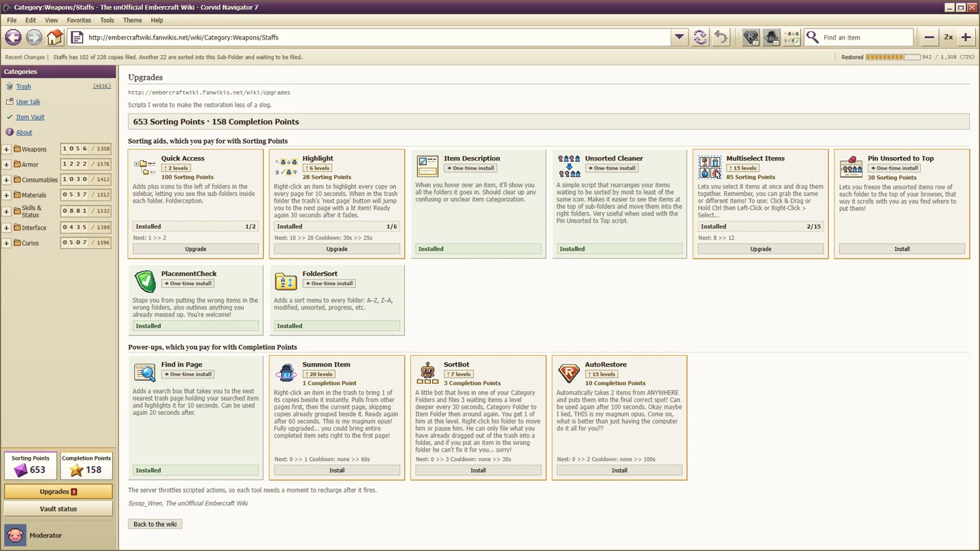Expand the Weapons category folder
Viewport: 980px width, 551px height.
tap(6, 149)
